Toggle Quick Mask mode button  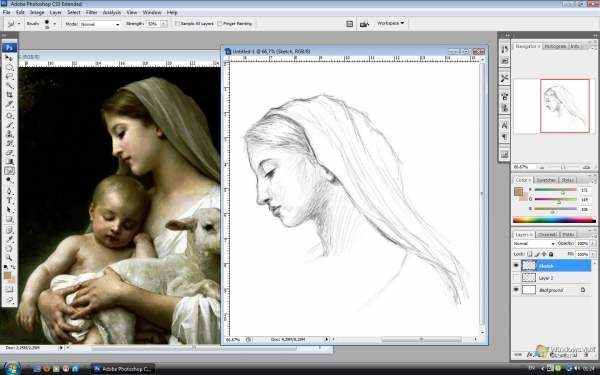click(x=9, y=289)
